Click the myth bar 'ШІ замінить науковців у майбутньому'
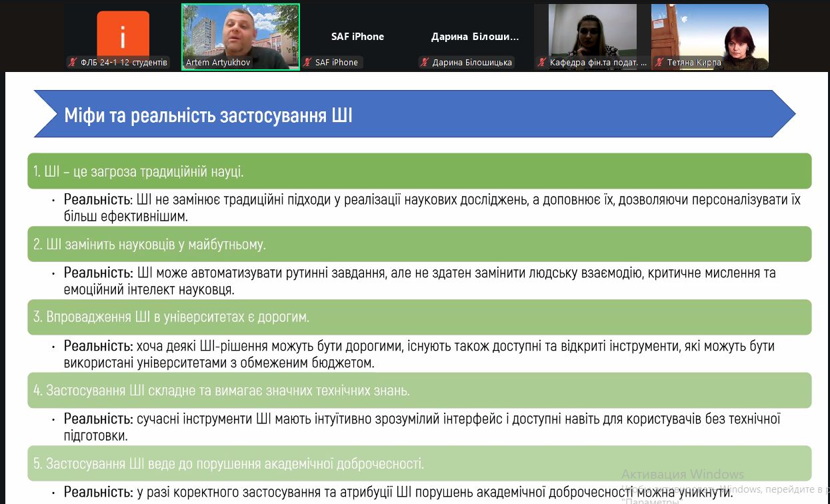830x504 pixels. pos(419,244)
